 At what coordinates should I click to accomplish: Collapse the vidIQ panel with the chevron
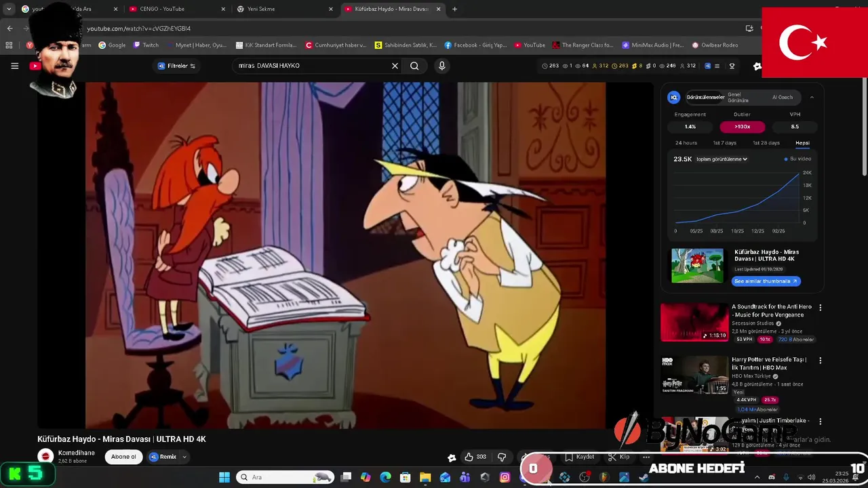(812, 97)
